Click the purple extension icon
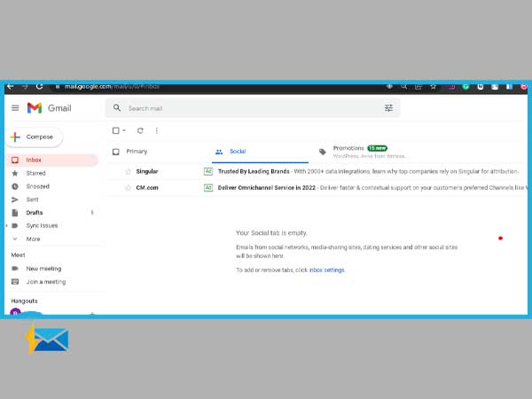Image resolution: width=532 pixels, height=399 pixels. pos(451,87)
